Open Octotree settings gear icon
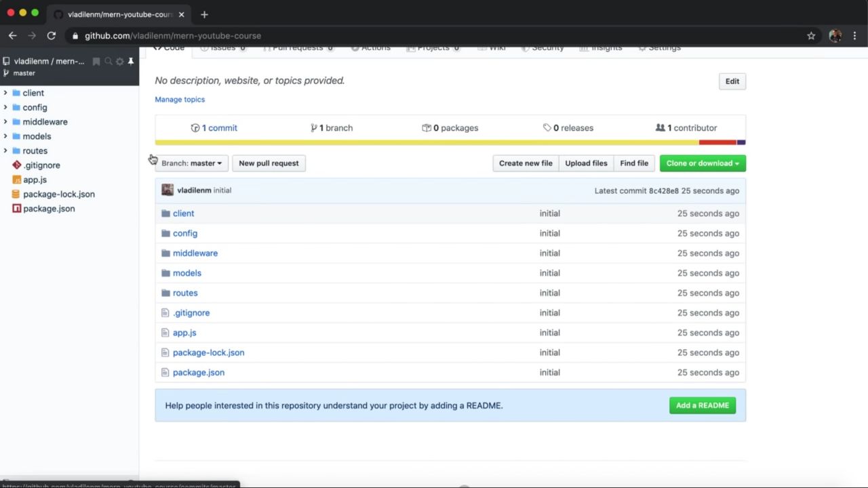Screen dimensions: 868x488 pos(119,61)
